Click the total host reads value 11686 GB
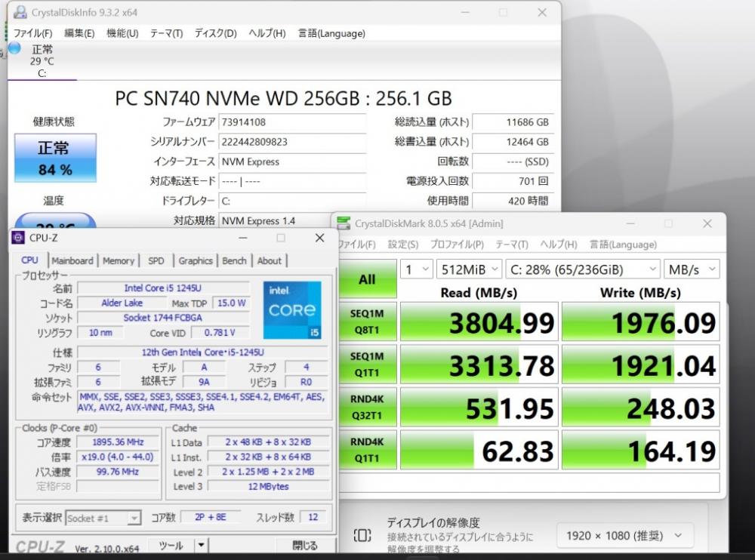Image resolution: width=755 pixels, height=560 pixels. (513, 122)
